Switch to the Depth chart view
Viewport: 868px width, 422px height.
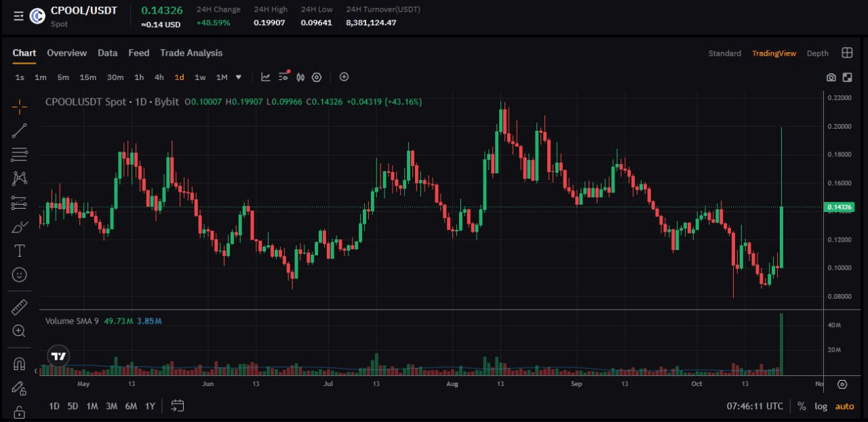pos(817,54)
